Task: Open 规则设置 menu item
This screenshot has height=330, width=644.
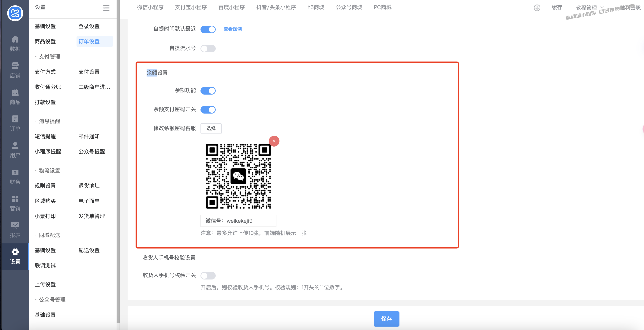Action: [x=45, y=186]
